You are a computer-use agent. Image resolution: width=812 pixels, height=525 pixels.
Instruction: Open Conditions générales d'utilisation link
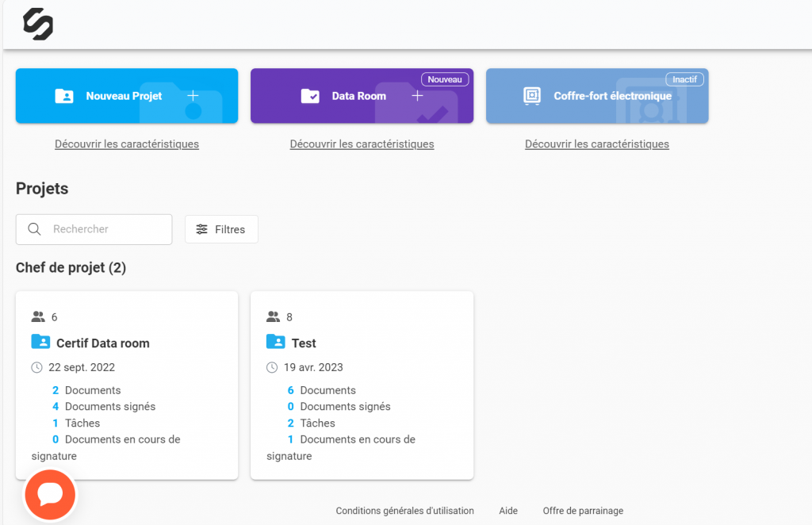click(x=404, y=511)
